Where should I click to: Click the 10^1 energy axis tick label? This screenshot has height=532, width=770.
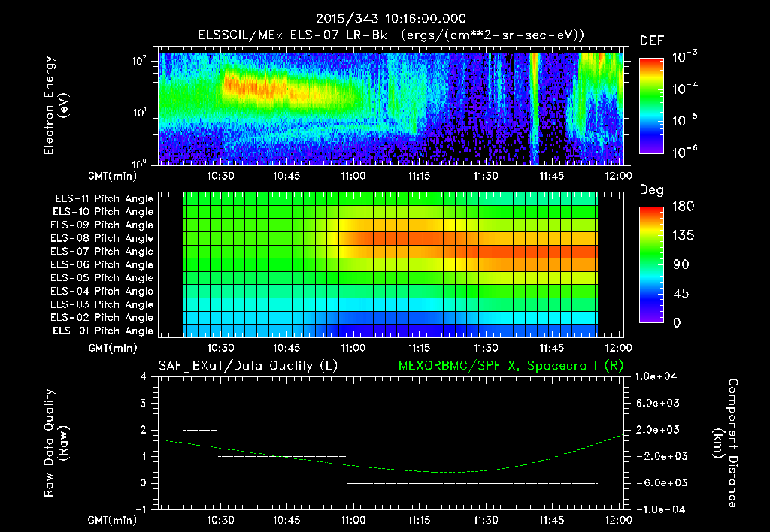pyautogui.click(x=139, y=112)
